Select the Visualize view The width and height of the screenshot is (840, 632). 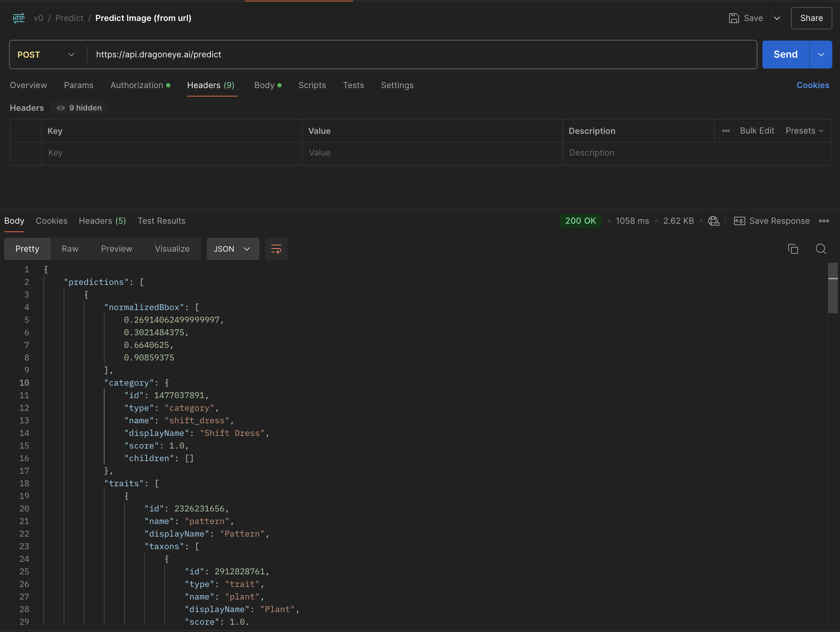point(172,249)
